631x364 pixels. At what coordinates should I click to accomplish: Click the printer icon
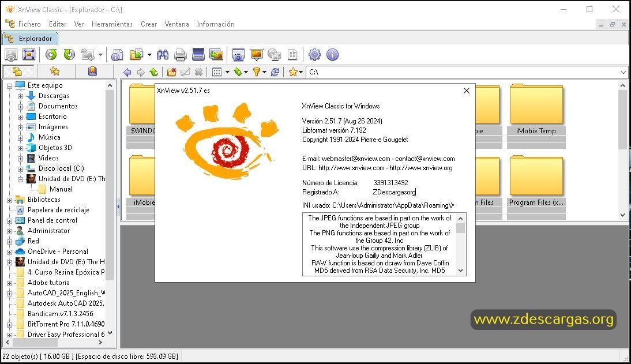coord(181,54)
